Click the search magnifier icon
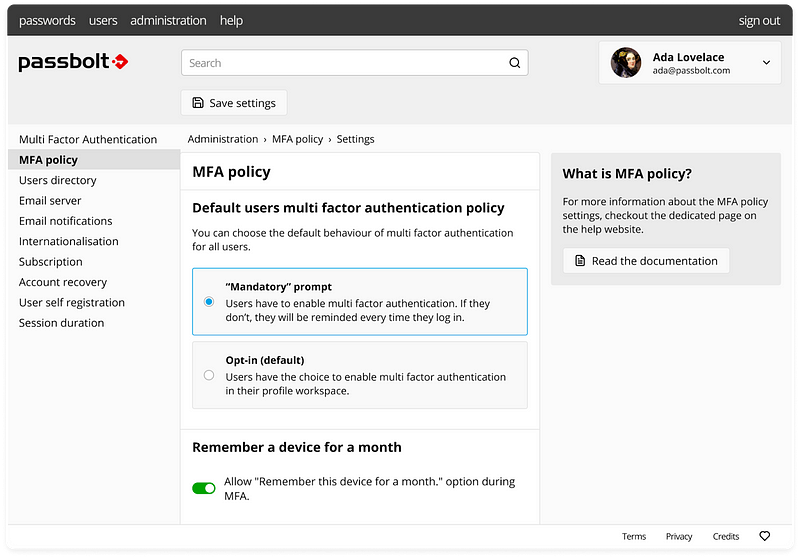The height and width of the screenshot is (558, 800). point(515,63)
